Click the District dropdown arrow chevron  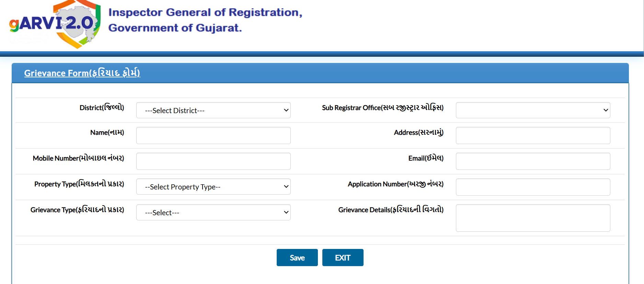(286, 110)
